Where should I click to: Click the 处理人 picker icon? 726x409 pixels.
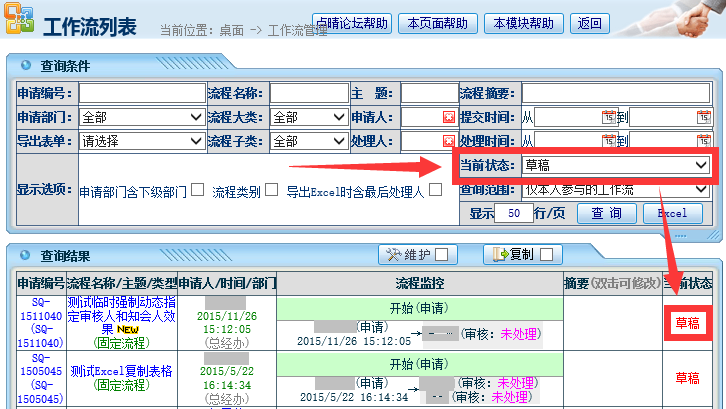tap(448, 142)
